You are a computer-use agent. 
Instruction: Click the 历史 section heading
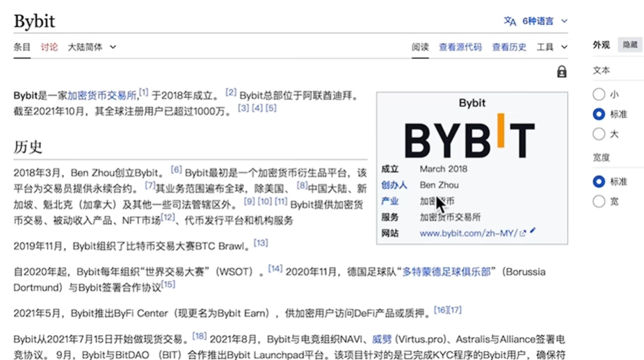[28, 147]
